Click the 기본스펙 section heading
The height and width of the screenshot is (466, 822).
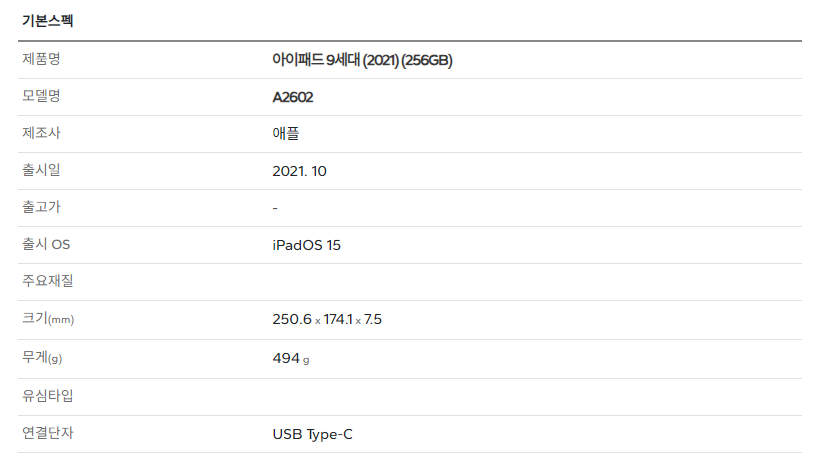47,20
